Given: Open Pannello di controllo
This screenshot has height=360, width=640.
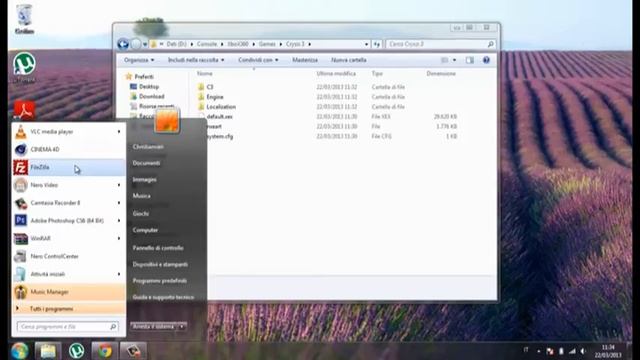Looking at the screenshot, I should coord(158,248).
